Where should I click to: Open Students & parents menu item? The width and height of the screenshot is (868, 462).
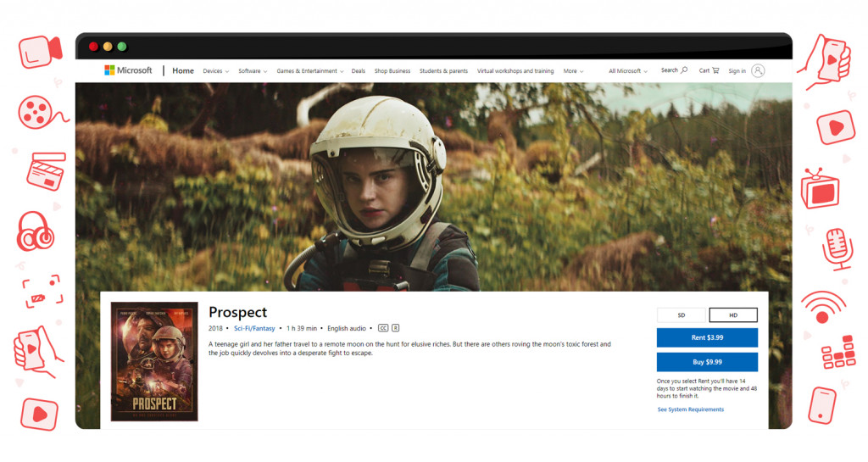coord(443,71)
